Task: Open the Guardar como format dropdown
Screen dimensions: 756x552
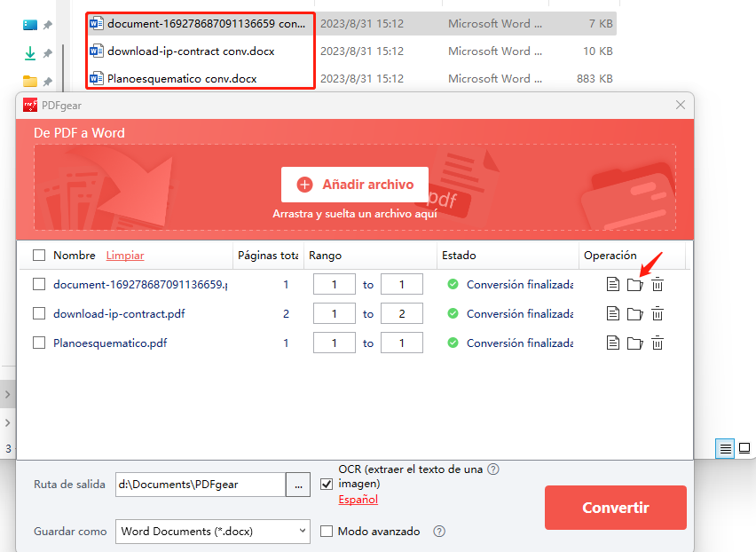Action: point(213,532)
